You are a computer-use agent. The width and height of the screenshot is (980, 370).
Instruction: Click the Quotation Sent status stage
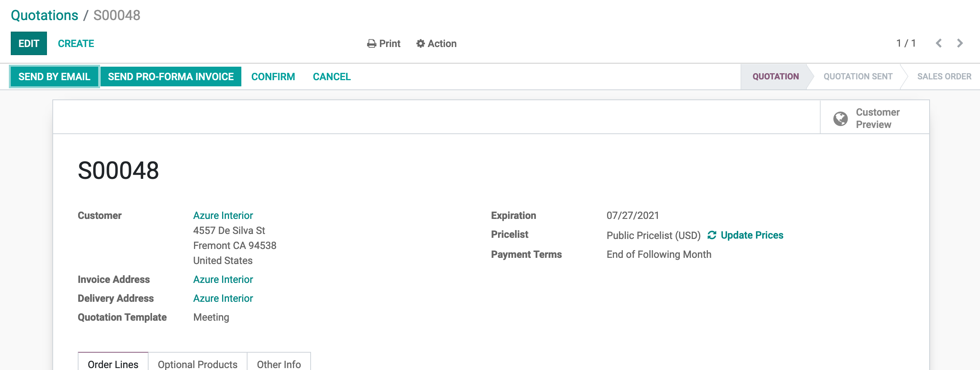(x=858, y=77)
